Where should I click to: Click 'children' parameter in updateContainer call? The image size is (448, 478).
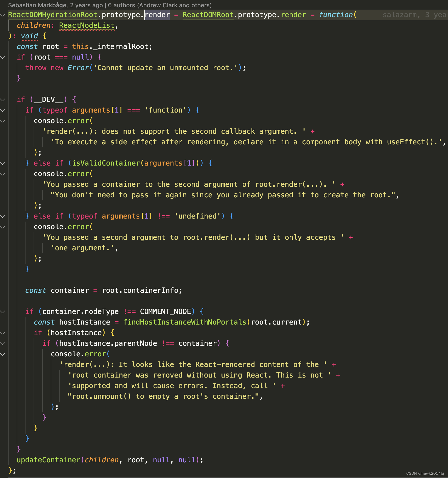102,460
